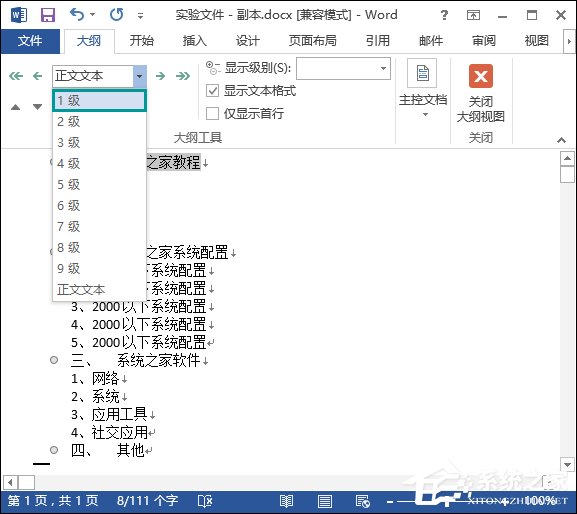
Task: Click the text 3、应用工具
Action: [109, 414]
